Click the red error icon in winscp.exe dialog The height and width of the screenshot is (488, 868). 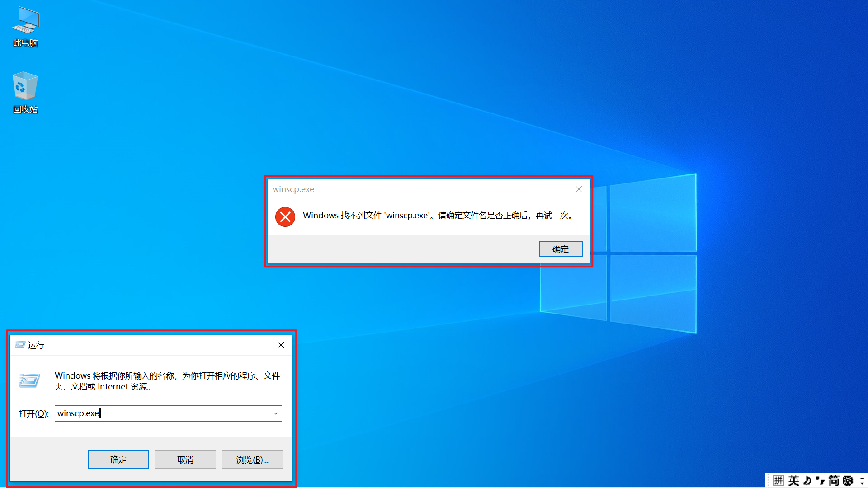[x=285, y=217]
